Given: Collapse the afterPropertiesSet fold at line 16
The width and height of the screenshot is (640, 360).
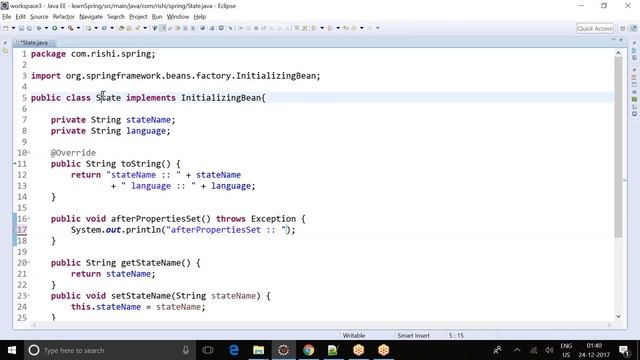Looking at the screenshot, I should point(29,218).
